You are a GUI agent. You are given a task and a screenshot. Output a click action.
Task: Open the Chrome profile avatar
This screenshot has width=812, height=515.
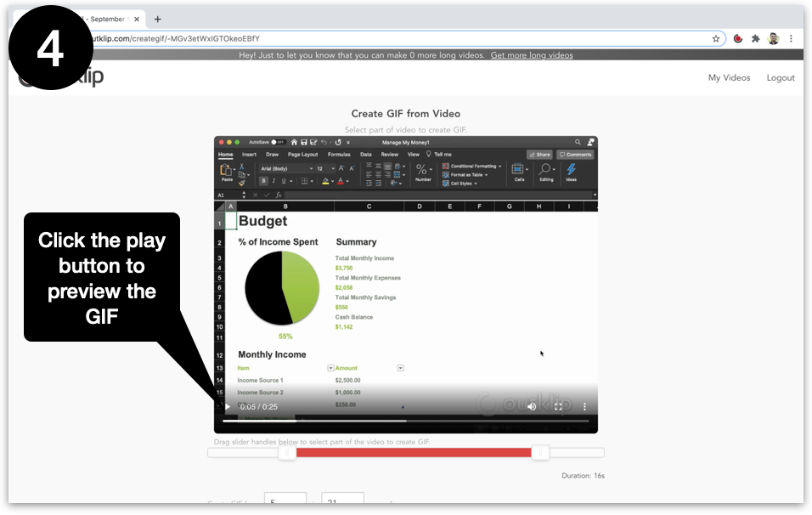773,38
